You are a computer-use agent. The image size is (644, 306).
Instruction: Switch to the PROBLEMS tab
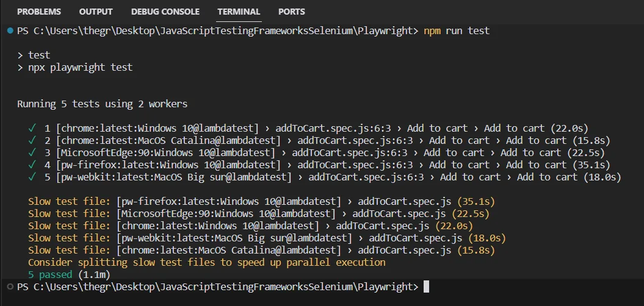tap(38, 12)
